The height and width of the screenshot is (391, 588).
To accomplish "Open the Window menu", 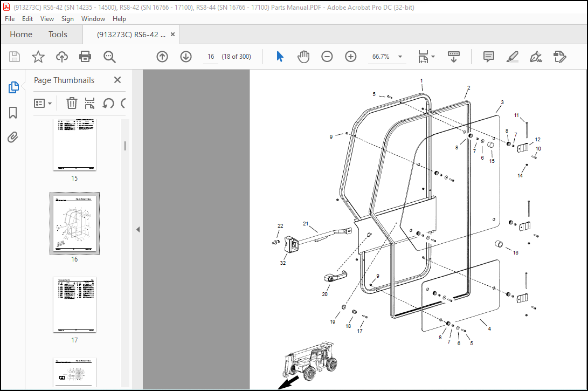I will click(93, 19).
